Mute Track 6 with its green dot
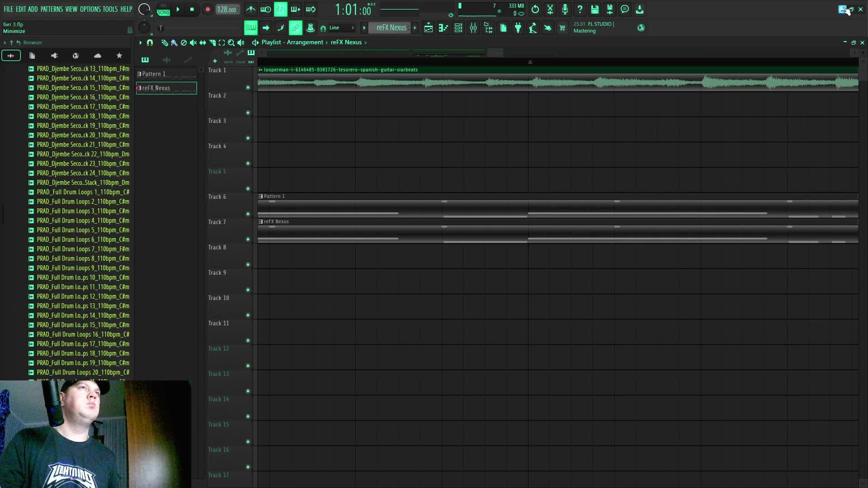This screenshot has height=488, width=868. tap(248, 214)
